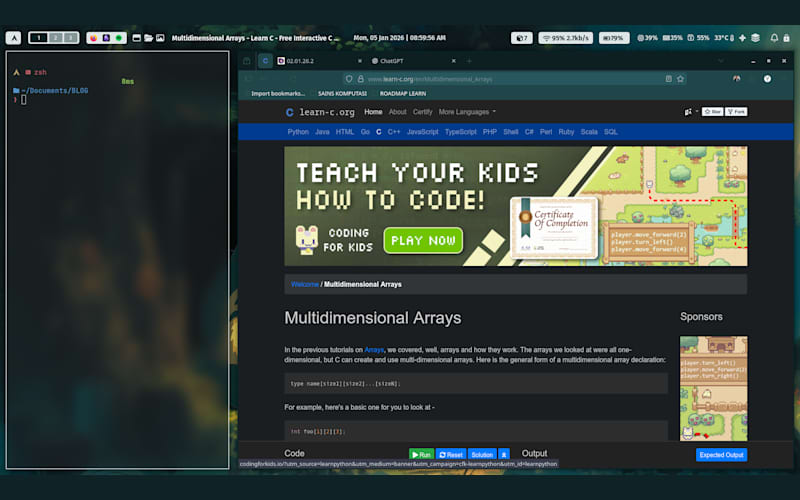800x500 pixels.
Task: Click the Firefox icon in the top bar
Action: [x=94, y=38]
